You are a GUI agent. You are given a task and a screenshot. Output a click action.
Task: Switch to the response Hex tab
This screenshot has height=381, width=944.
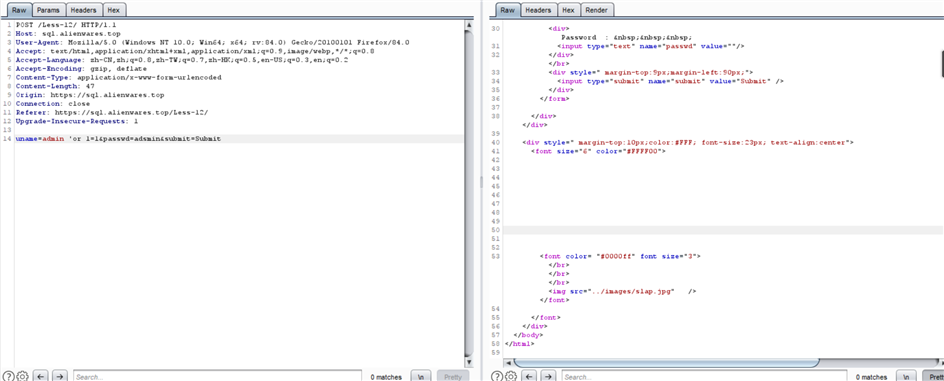568,10
